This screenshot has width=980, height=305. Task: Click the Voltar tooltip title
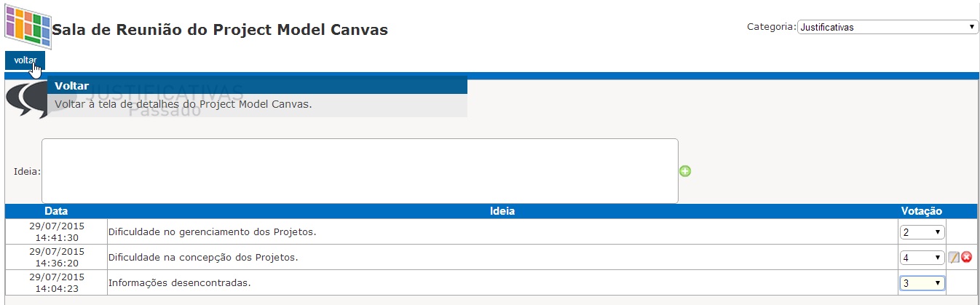71,86
